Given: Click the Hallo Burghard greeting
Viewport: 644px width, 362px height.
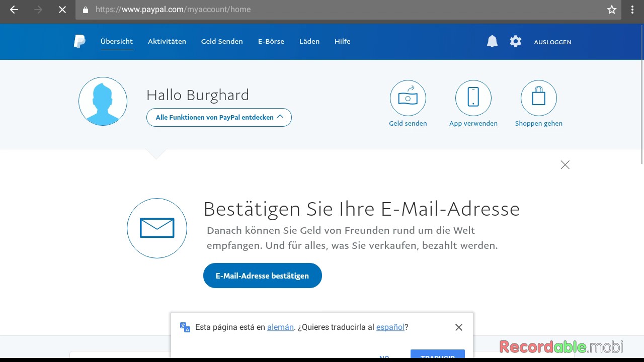Looking at the screenshot, I should (198, 95).
